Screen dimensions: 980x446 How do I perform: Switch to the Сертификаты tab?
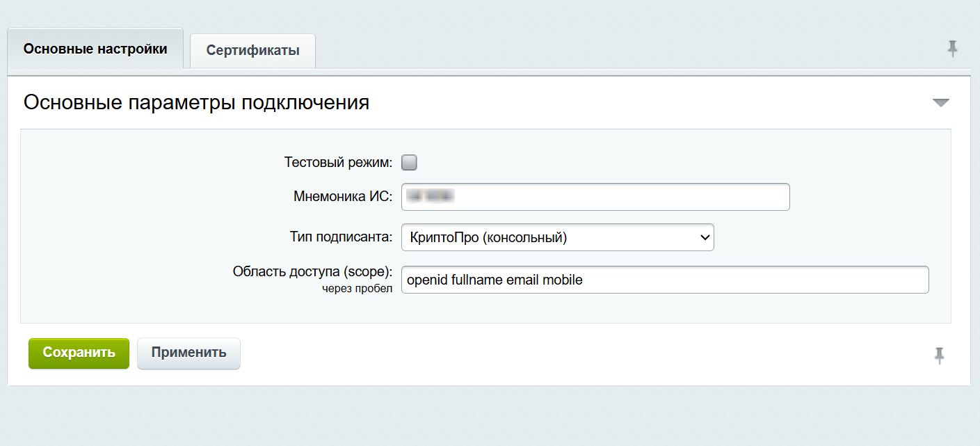click(x=252, y=51)
